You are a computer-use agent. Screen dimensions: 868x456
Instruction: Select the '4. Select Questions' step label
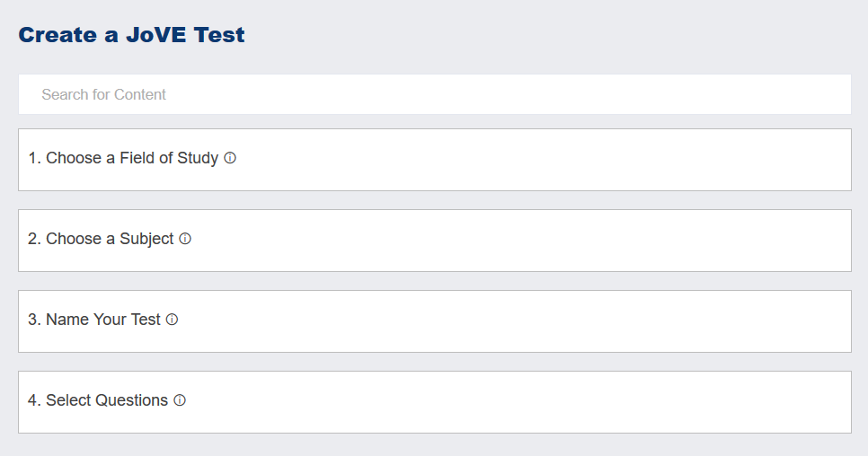[x=98, y=400]
